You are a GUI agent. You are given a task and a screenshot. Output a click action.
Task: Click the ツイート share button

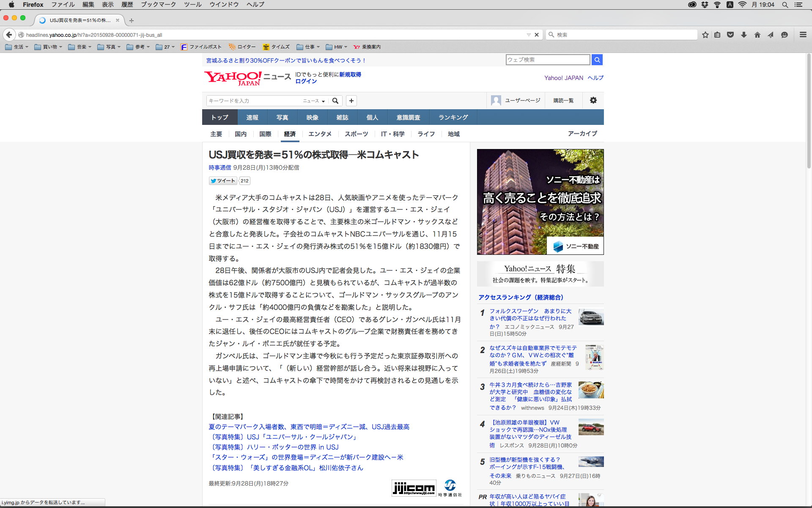(223, 181)
